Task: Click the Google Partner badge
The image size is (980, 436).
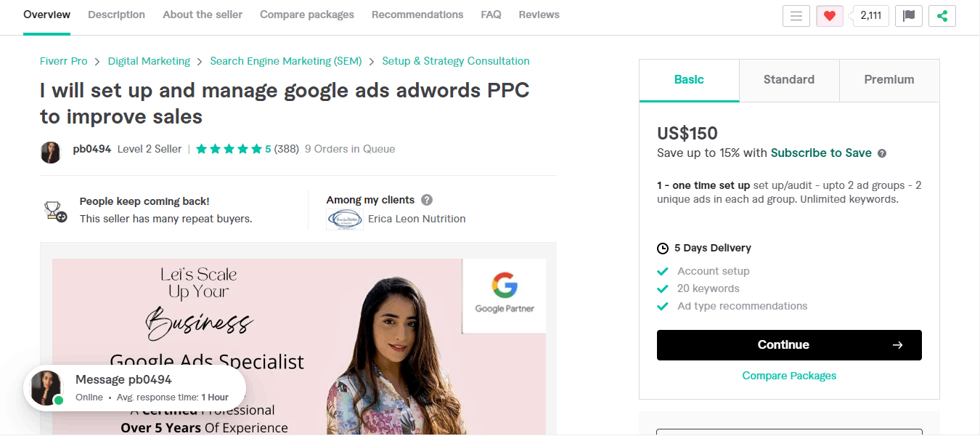Action: (505, 293)
